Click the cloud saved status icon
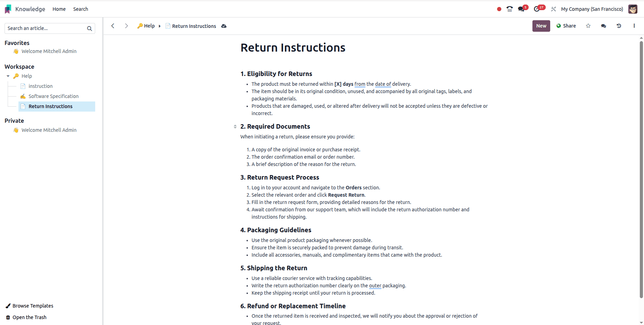This screenshot has height=325, width=644. [224, 26]
